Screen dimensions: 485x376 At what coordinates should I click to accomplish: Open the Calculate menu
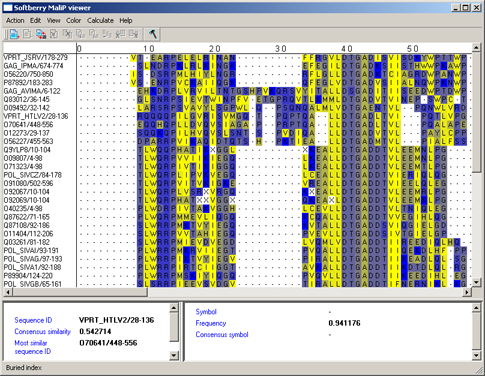[x=100, y=20]
